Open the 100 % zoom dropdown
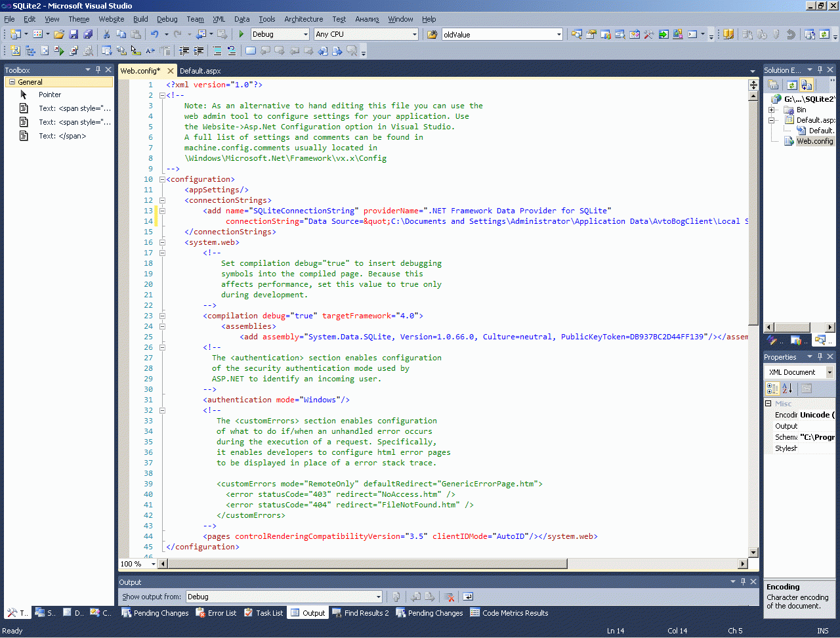 pyautogui.click(x=153, y=564)
